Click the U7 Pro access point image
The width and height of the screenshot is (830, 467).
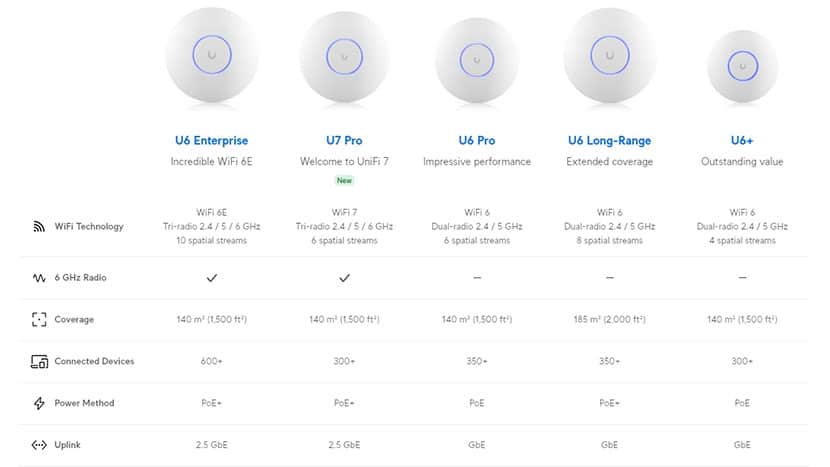[344, 57]
